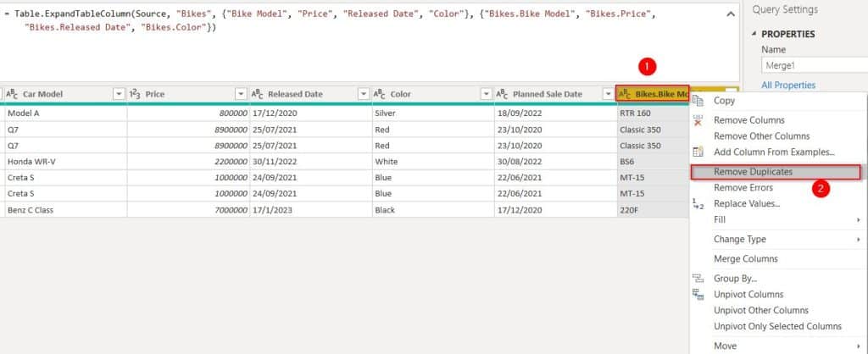Open the Planned Sale Date filter dropdown
868x354 pixels.
pos(609,94)
